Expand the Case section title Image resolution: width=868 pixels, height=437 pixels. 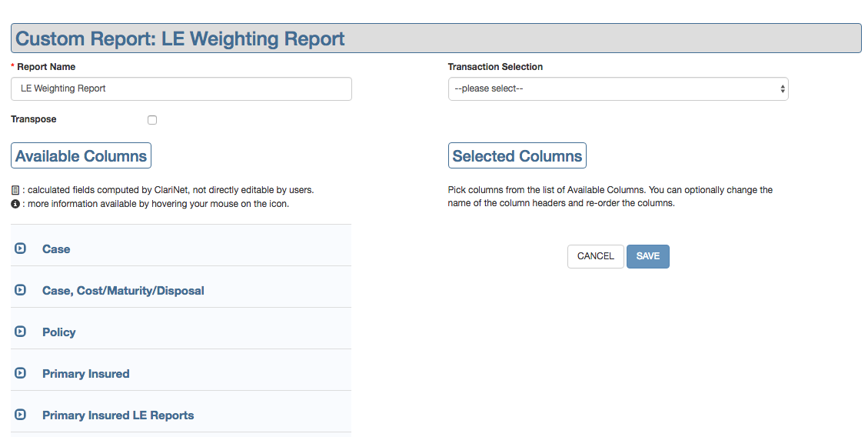[x=56, y=249]
